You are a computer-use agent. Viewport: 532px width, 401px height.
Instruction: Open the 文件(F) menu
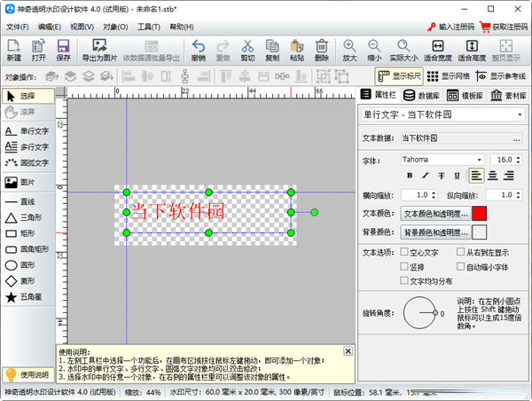coord(18,27)
